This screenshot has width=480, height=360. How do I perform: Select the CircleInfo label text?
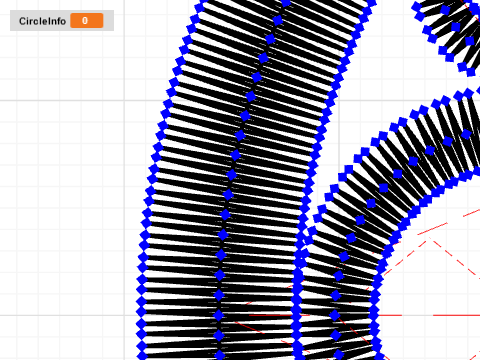(x=42, y=21)
